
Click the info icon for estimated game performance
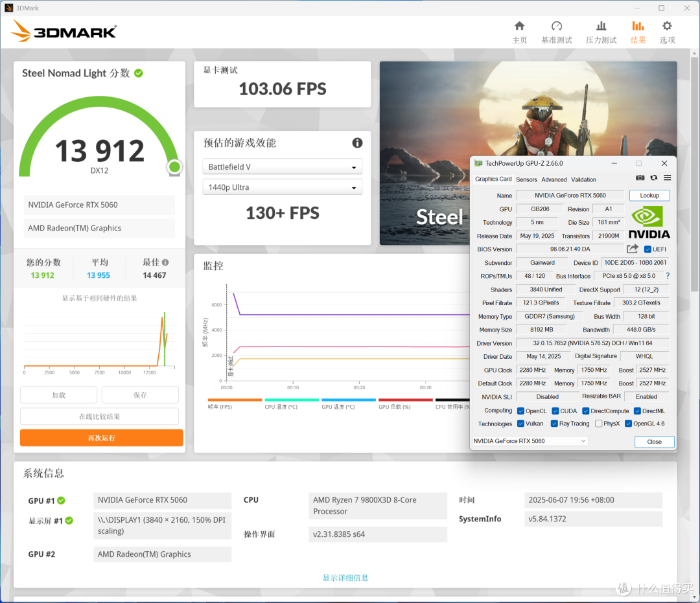(x=357, y=142)
